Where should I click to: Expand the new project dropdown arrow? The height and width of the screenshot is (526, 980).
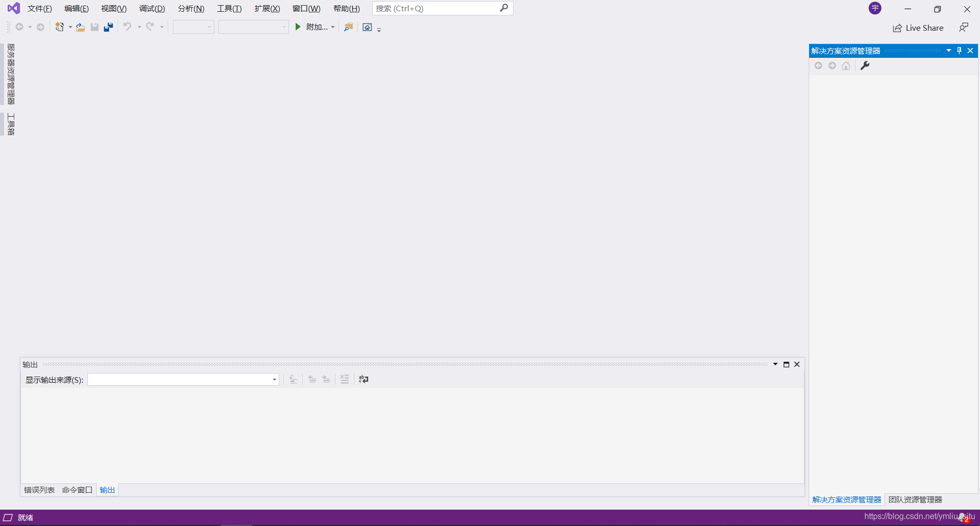70,27
